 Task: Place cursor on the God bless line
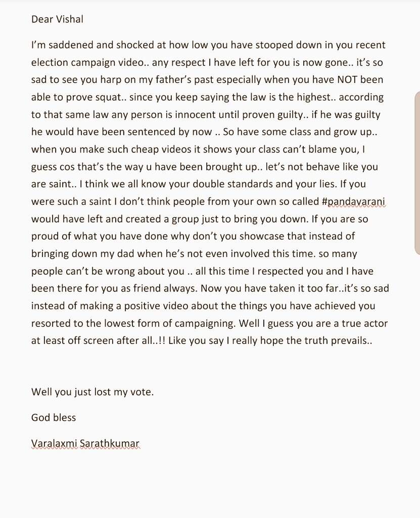(54, 417)
